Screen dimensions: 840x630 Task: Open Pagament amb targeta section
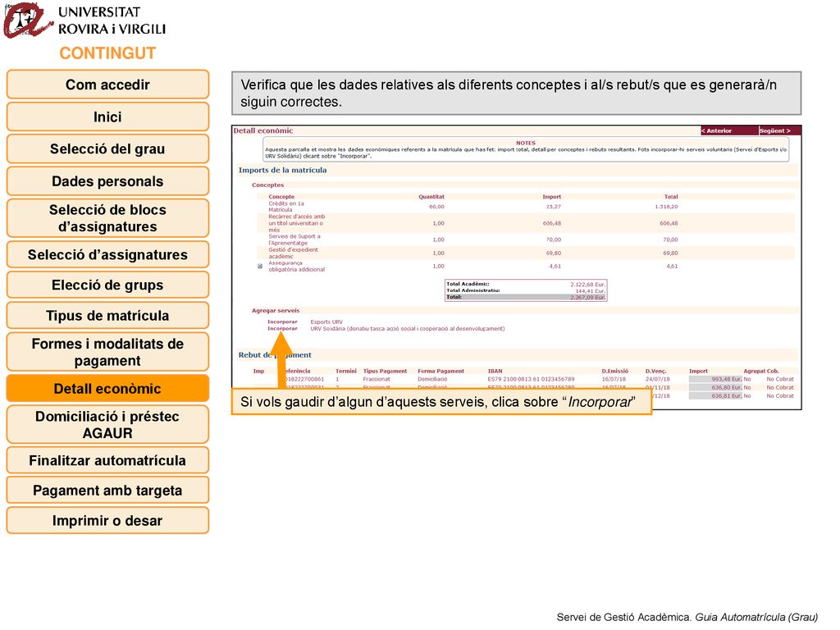(107, 491)
